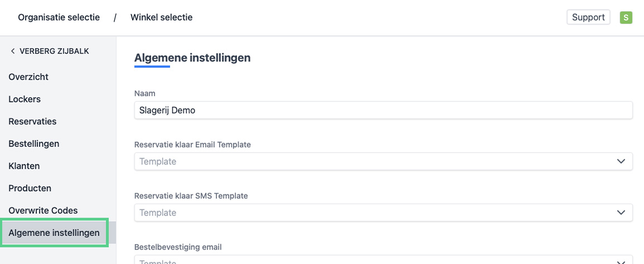This screenshot has width=644, height=264.
Task: Open the Support button
Action: click(x=588, y=17)
